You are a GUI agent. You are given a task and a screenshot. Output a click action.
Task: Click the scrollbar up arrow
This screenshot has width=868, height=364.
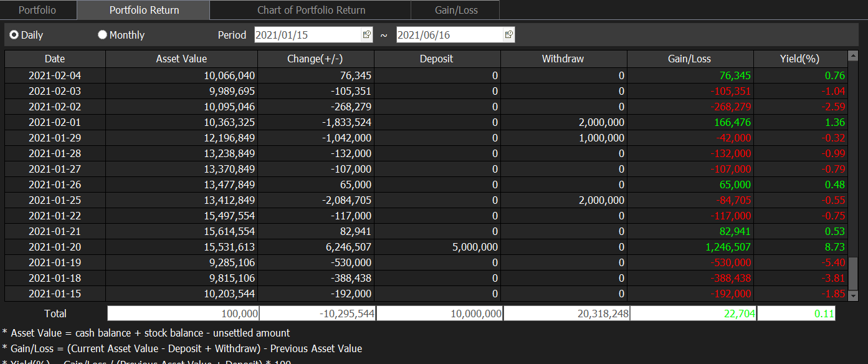click(853, 57)
